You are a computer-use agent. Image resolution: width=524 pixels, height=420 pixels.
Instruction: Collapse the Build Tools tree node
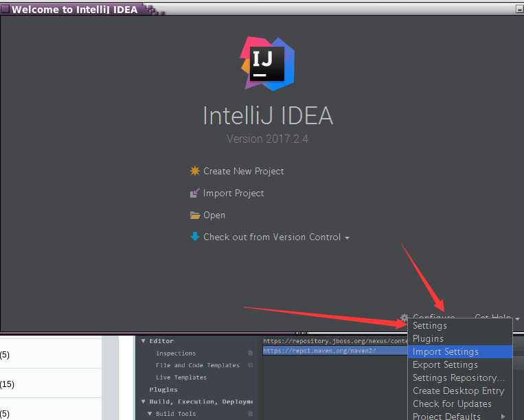(150, 413)
